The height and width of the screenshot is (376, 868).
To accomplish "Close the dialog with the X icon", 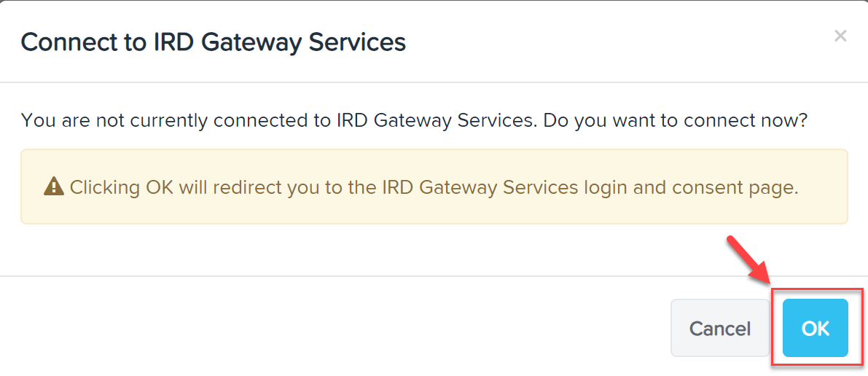I will (840, 36).
